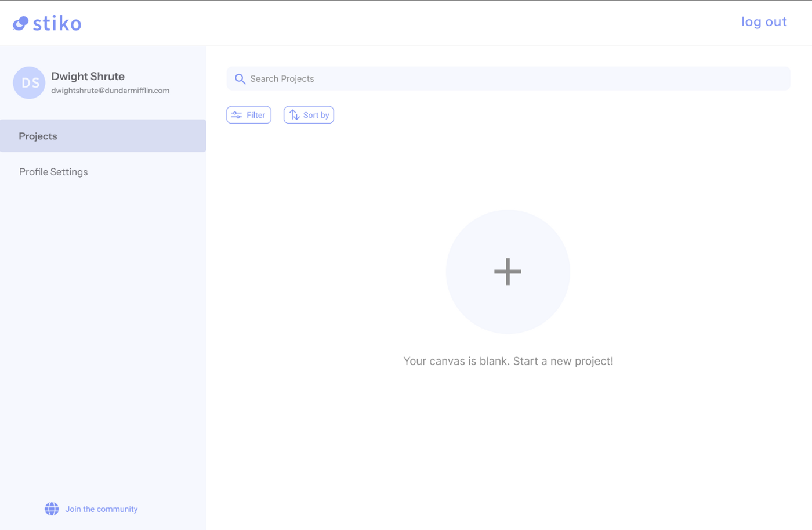Click the DS user avatar

(x=29, y=83)
